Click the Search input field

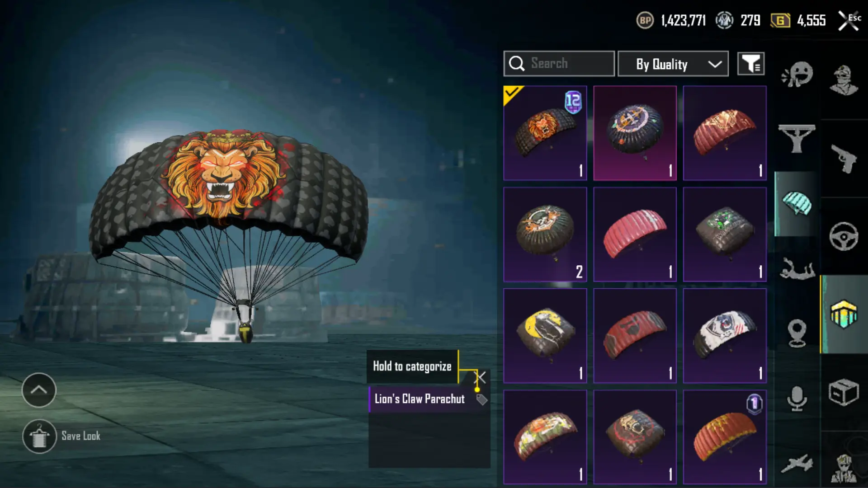point(559,64)
